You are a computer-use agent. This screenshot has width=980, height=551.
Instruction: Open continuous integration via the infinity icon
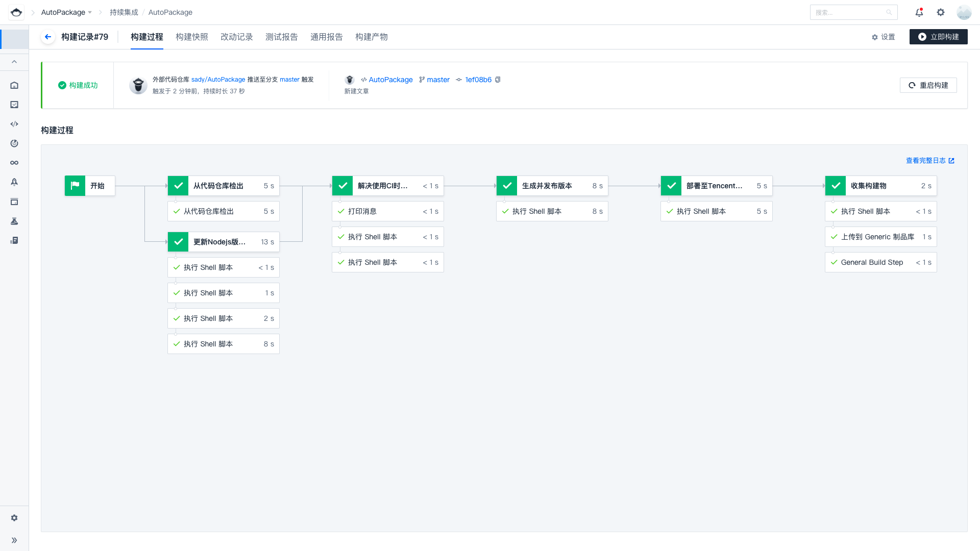(14, 163)
